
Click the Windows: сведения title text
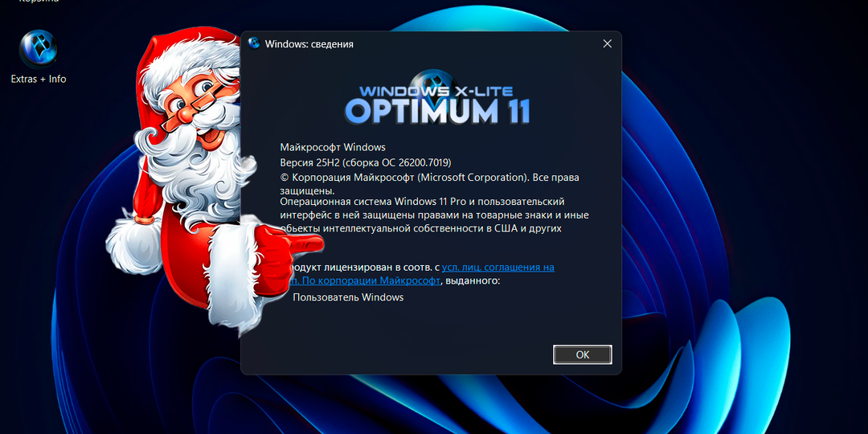pos(309,43)
